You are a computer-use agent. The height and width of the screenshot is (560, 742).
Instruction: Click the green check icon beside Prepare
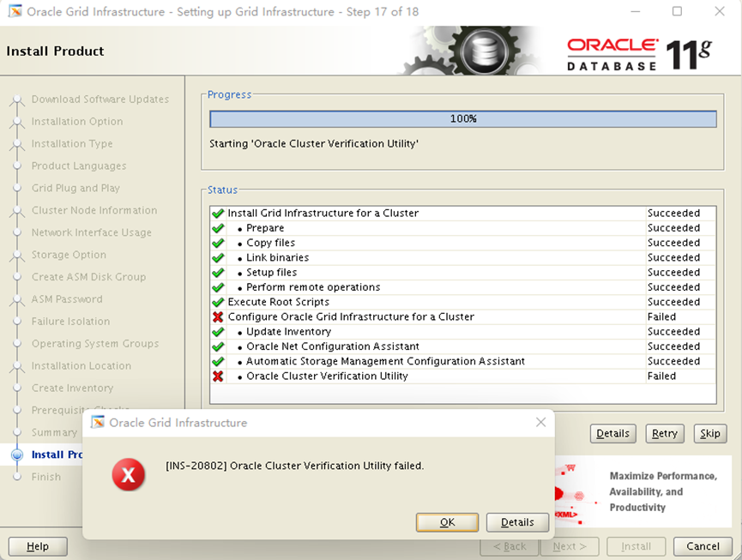tap(218, 228)
